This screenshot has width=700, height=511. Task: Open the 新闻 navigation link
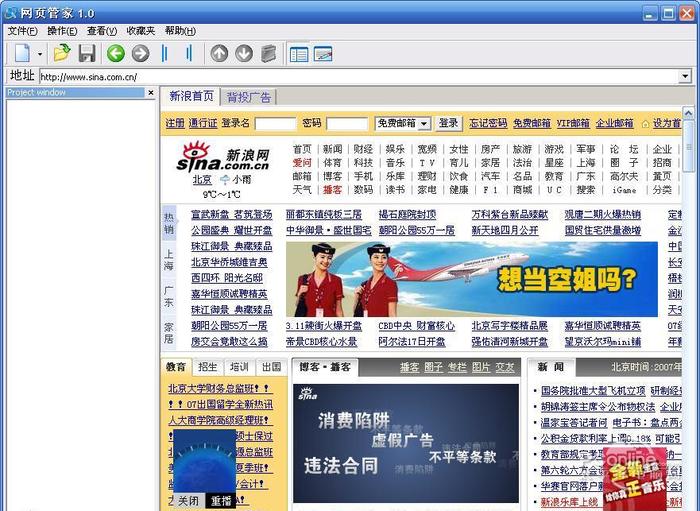pyautogui.click(x=333, y=149)
